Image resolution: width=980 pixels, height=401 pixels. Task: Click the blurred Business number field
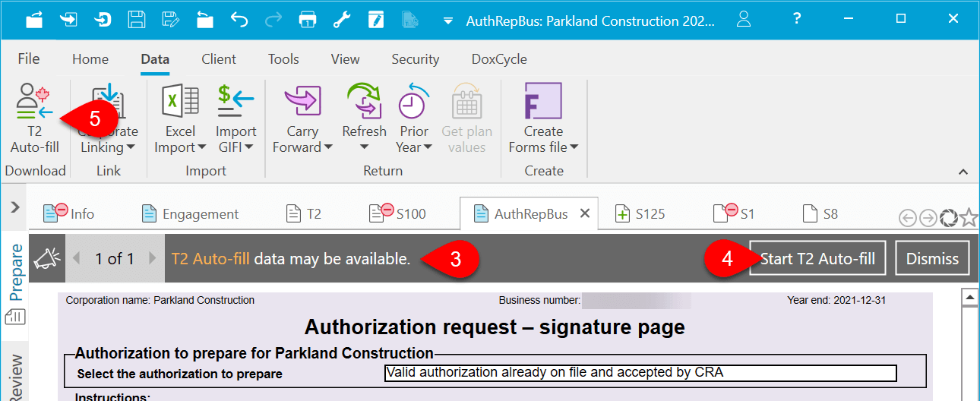coord(636,301)
